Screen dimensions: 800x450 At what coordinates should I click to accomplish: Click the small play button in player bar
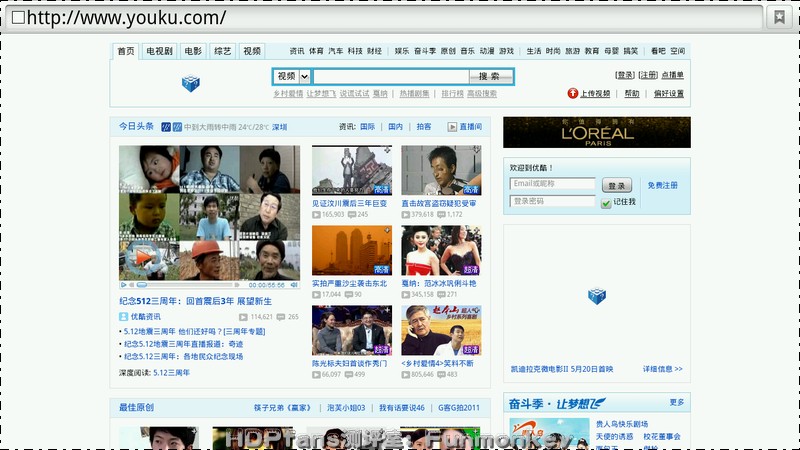(123, 285)
